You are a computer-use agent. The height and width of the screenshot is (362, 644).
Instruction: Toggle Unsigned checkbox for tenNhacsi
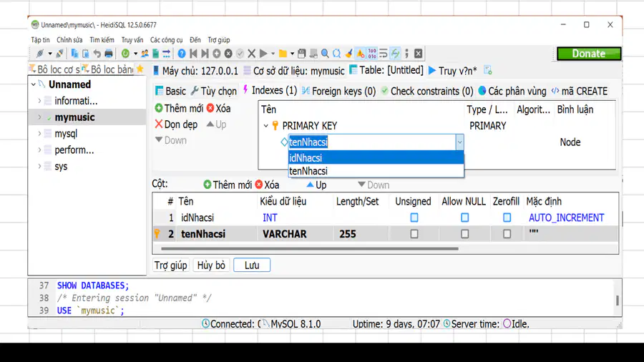414,234
